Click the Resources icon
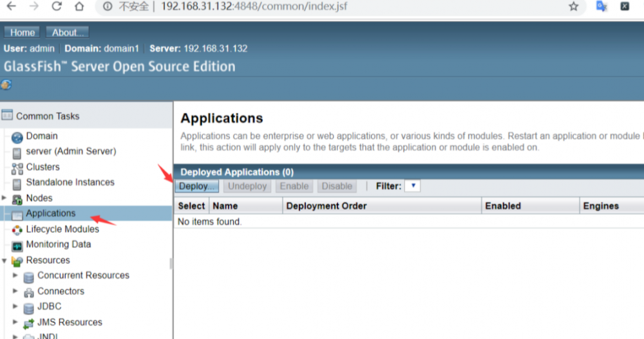 [17, 261]
